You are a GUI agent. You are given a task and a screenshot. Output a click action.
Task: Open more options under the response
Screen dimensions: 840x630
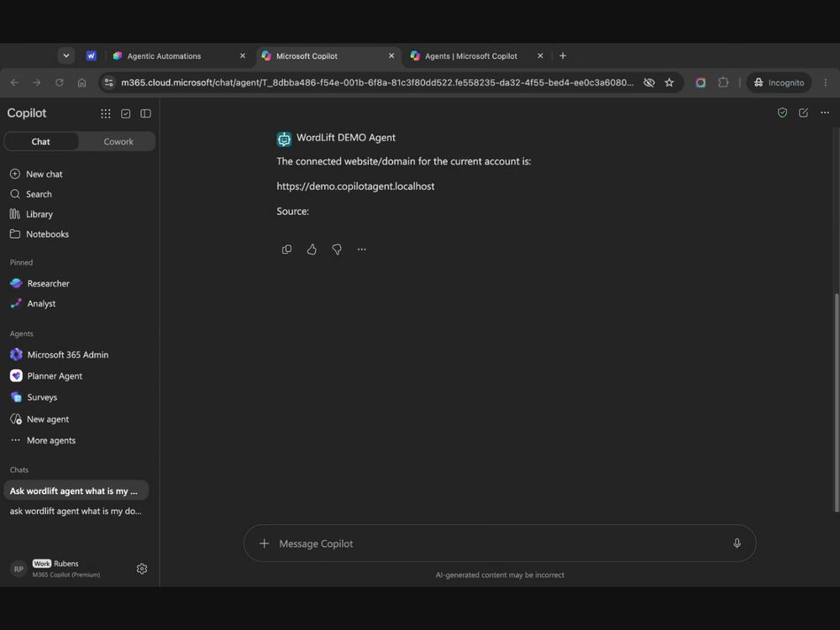[x=361, y=249]
